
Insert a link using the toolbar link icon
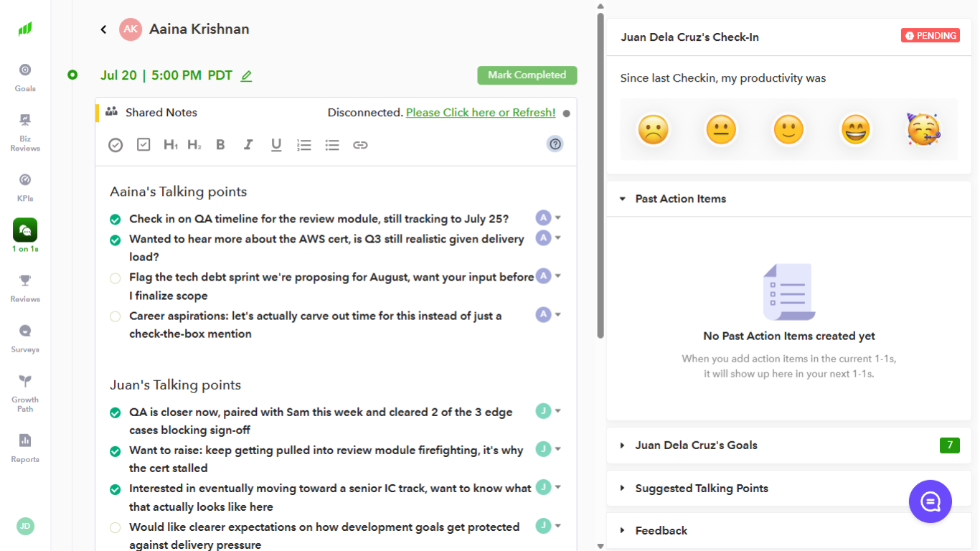pos(360,145)
